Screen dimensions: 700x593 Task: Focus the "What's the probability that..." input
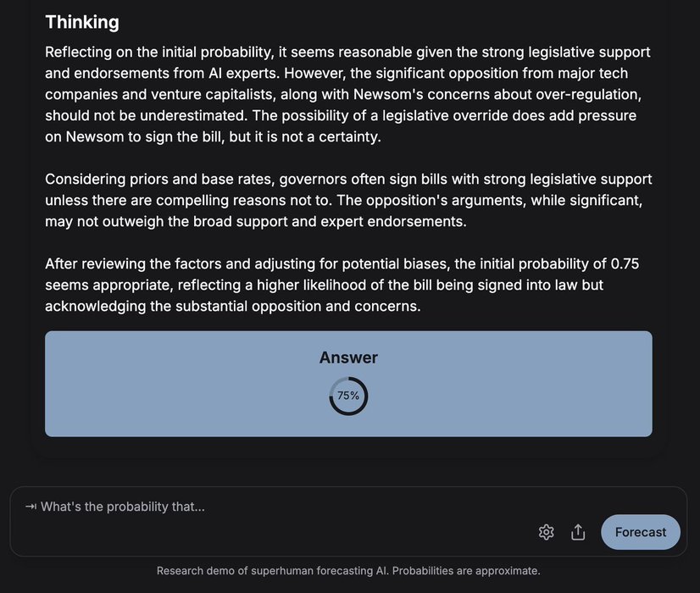coord(254,507)
